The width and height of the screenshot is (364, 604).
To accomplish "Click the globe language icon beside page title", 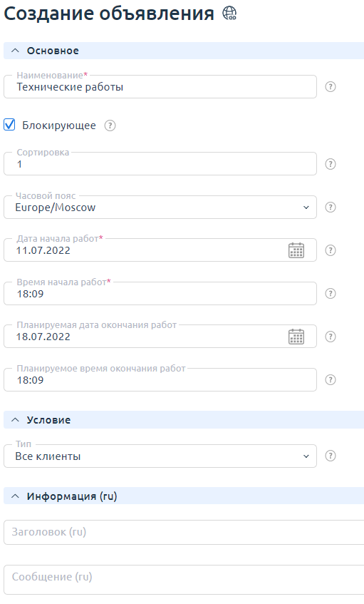I will 229,14.
